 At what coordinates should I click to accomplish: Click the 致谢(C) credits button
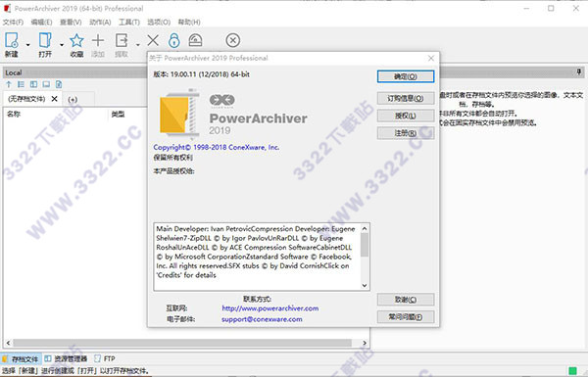coord(406,300)
